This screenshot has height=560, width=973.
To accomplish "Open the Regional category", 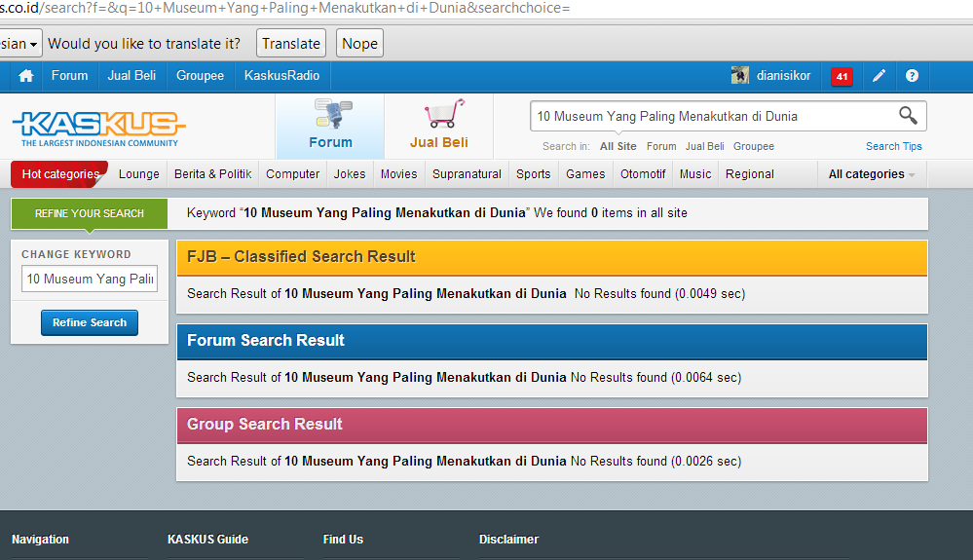I will [750, 174].
